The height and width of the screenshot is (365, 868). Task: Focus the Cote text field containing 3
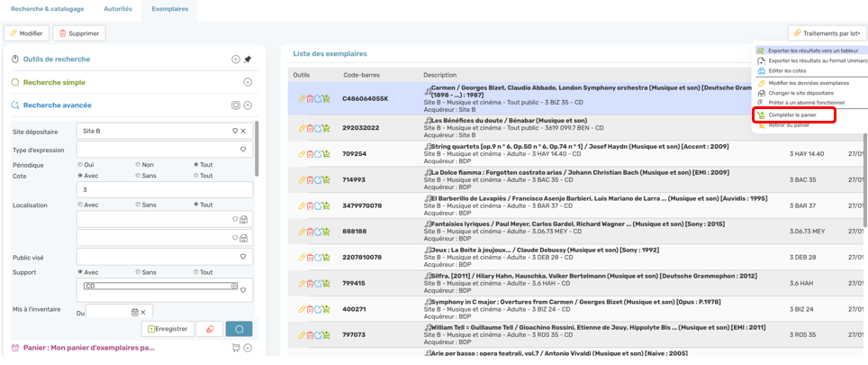(x=165, y=189)
